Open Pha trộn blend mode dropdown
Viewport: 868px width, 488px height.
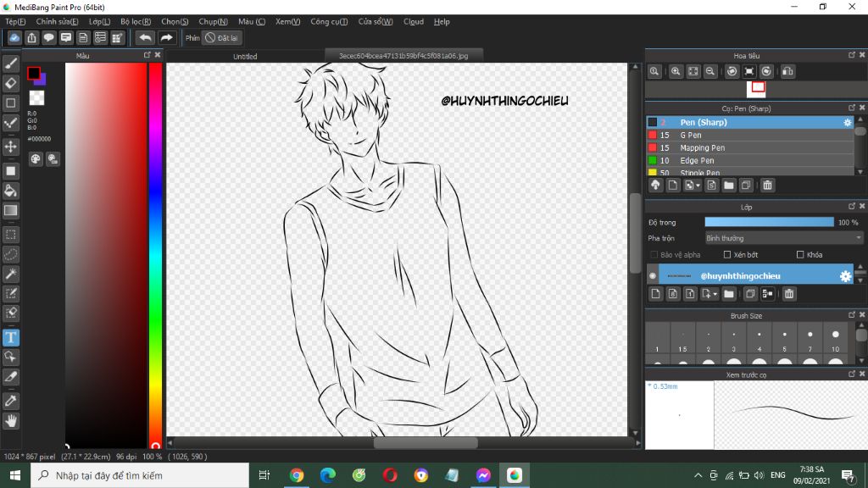click(x=783, y=238)
